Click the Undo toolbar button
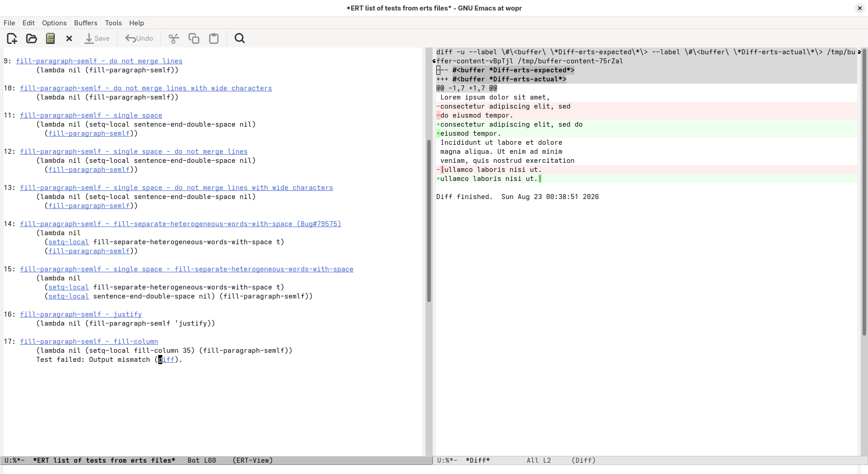 [139, 38]
